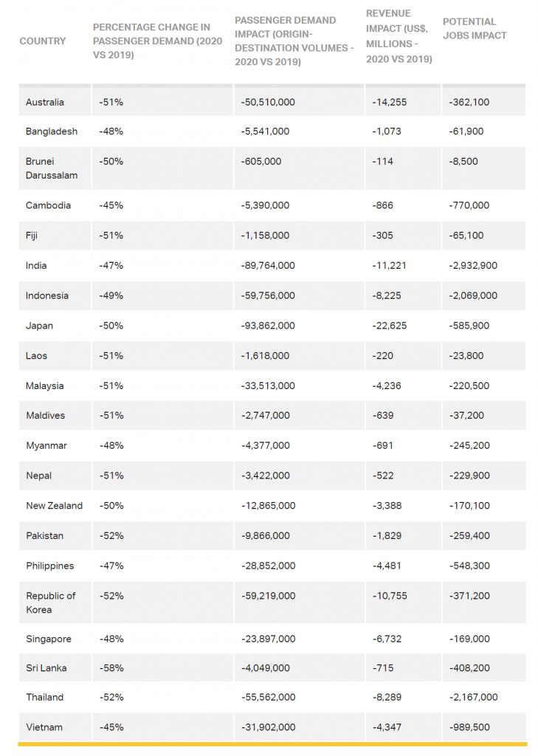This screenshot has width=538, height=756.
Task: Click the New Zealand country cell
Action: (x=55, y=505)
